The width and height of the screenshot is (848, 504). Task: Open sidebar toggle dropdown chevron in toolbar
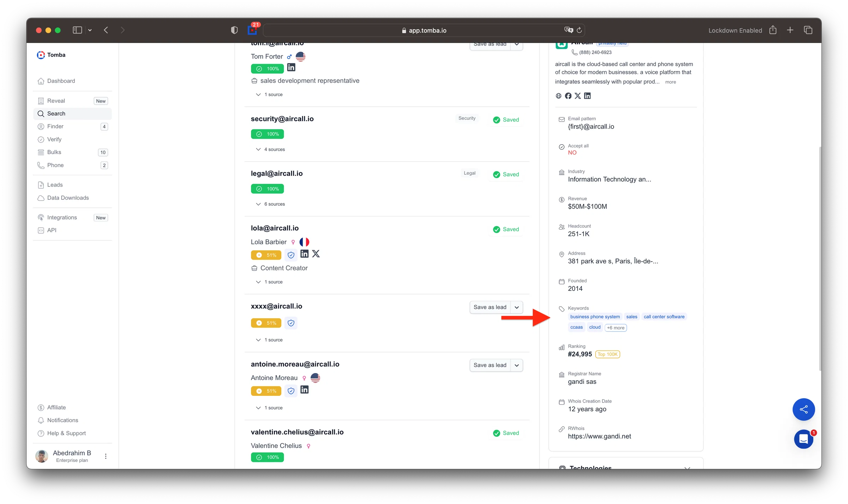pos(90,30)
